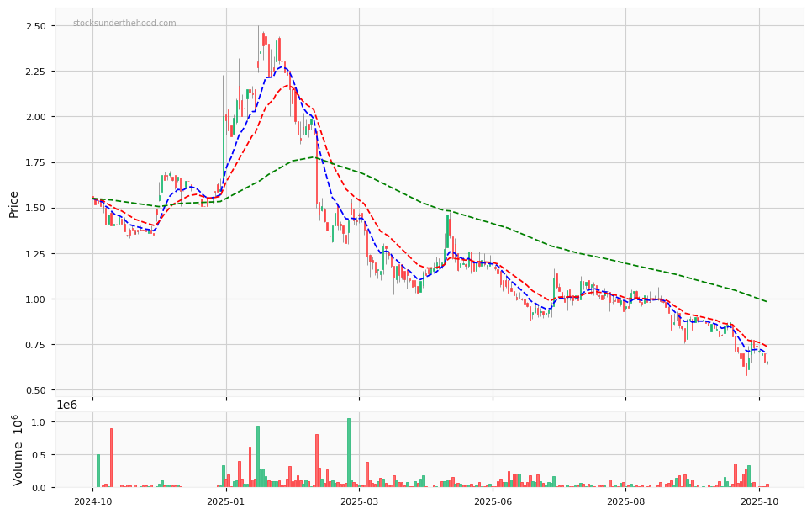Select the 2024-10 date tick label
812x514 pixels.
92,501
